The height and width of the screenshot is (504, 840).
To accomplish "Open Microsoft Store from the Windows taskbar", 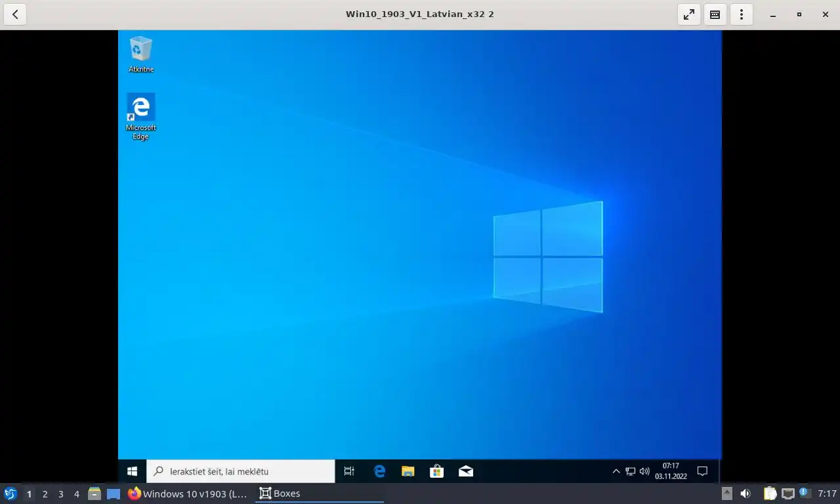I will pyautogui.click(x=437, y=471).
